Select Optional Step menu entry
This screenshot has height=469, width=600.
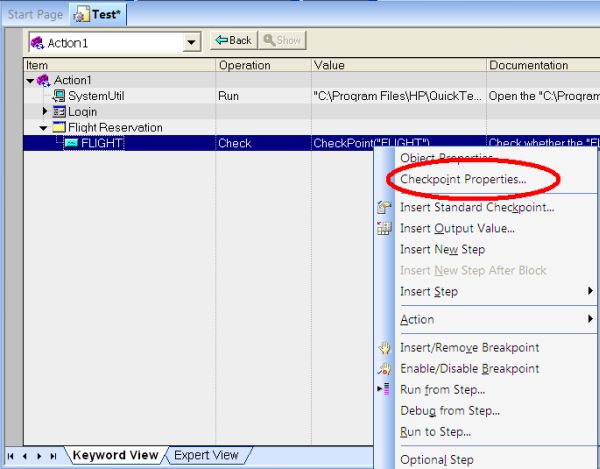coord(437,459)
